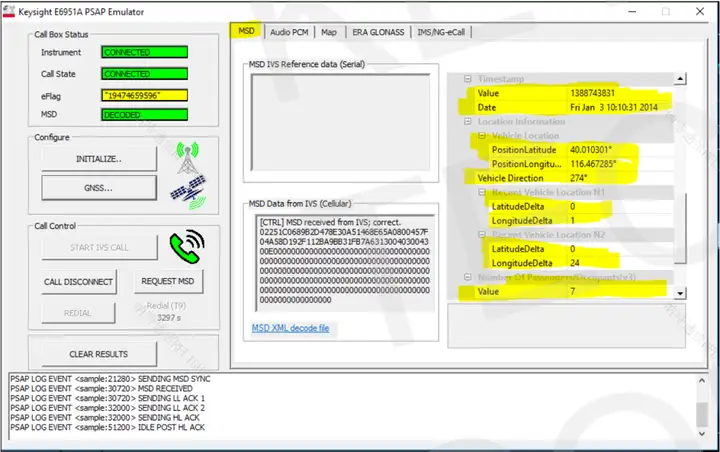Collapse the Location Information node
Image resolution: width=720 pixels, height=452 pixels.
tap(467, 121)
